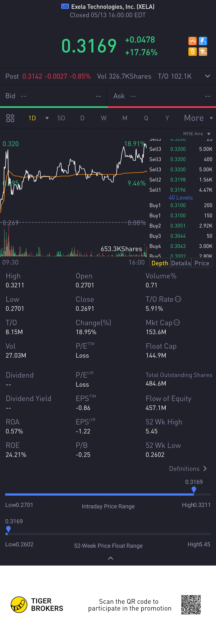Select Buy1 row with 150 shares
This screenshot has height=644, width=216.
[181, 216]
